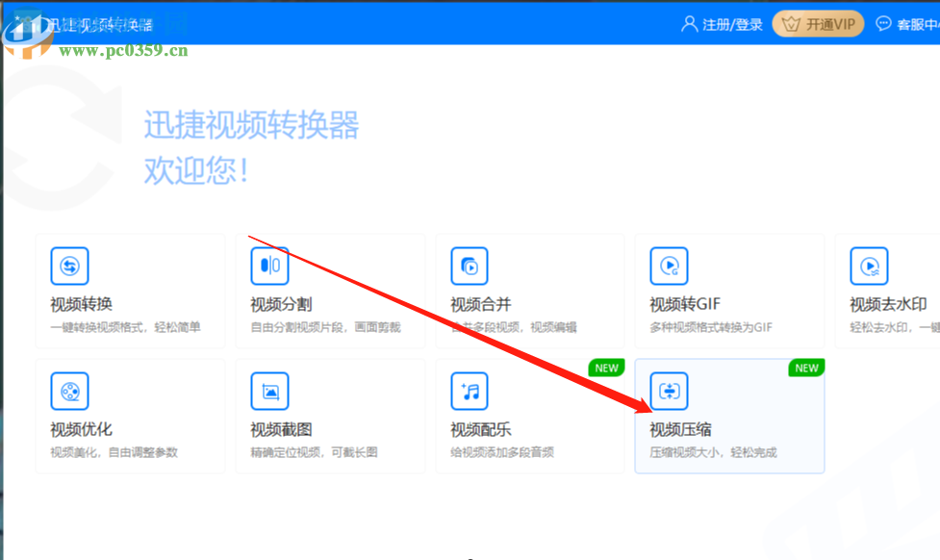This screenshot has width=940, height=560.
Task: Launch the 视频转GIF icon
Action: (x=669, y=266)
